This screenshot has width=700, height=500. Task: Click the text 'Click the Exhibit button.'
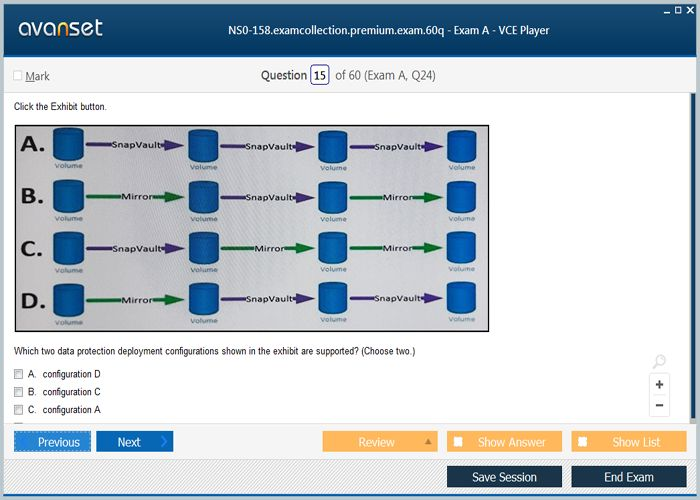click(60, 107)
